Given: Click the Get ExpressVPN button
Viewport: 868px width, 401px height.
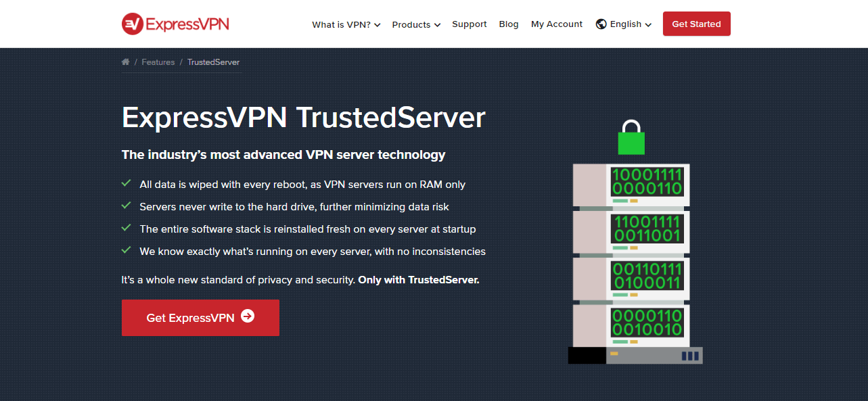Looking at the screenshot, I should coord(200,318).
